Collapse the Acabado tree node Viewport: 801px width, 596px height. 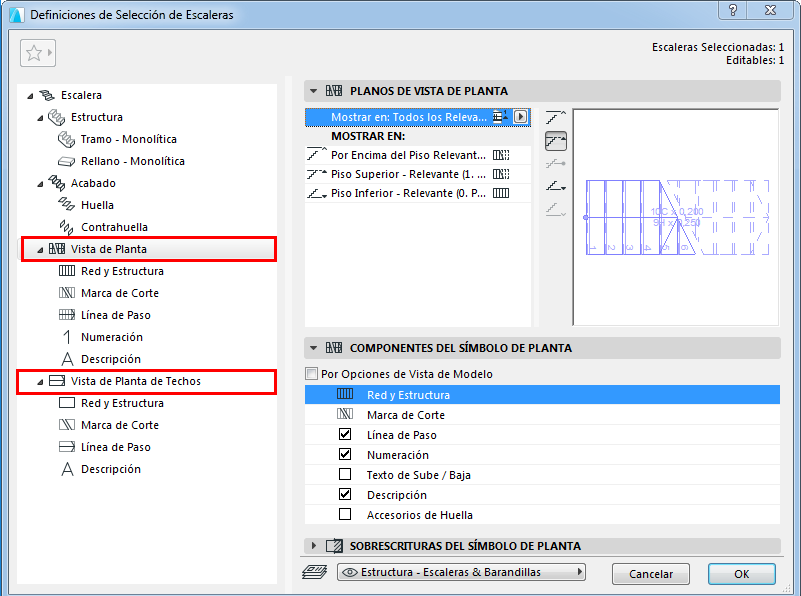pos(40,184)
